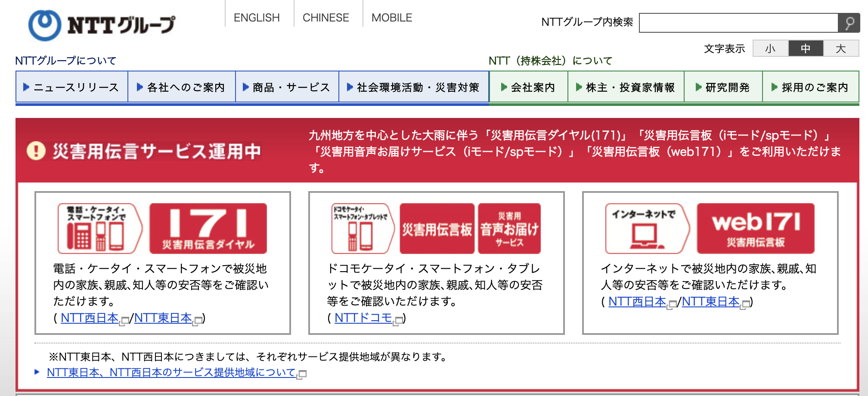Image resolution: width=868 pixels, height=396 pixels.
Task: Click the インターネットで被災地内の家族 description
Action: pyautogui.click(x=709, y=276)
